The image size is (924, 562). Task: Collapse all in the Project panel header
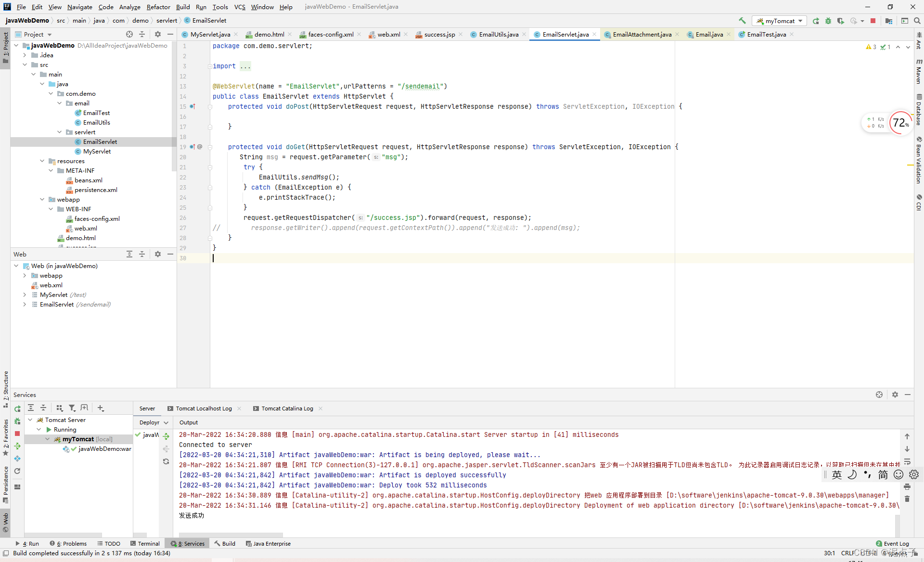click(142, 34)
